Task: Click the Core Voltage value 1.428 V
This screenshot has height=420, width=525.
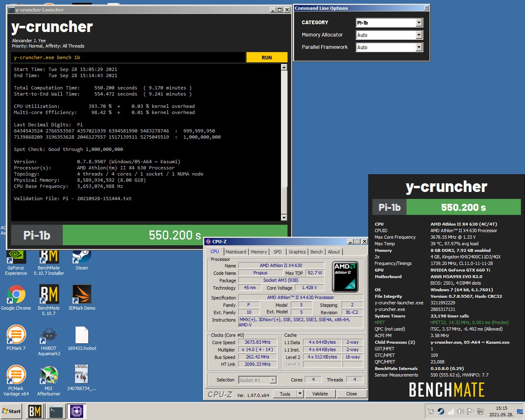Action: 310,288
